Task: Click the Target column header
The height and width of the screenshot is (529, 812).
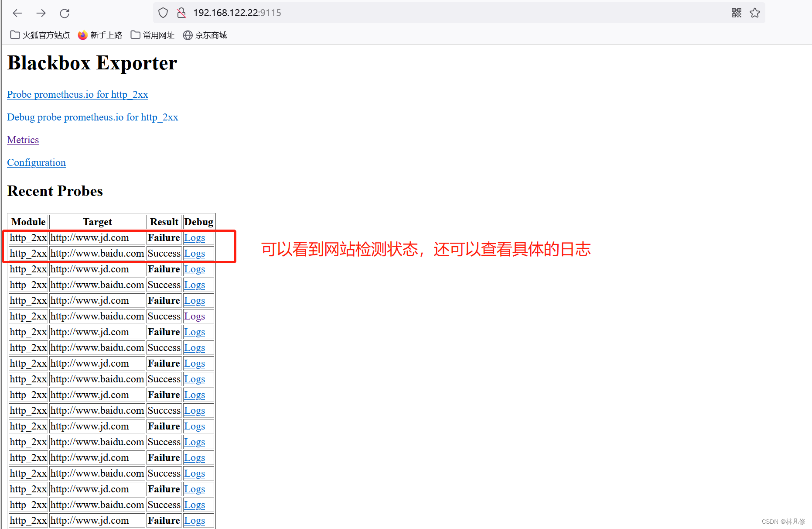Action: point(97,222)
